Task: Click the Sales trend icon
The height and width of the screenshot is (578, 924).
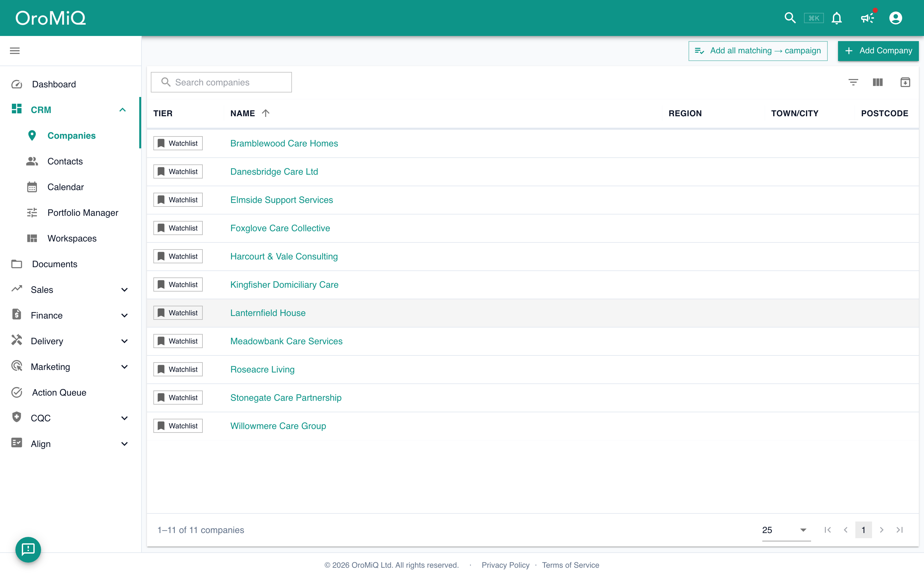Action: [16, 289]
